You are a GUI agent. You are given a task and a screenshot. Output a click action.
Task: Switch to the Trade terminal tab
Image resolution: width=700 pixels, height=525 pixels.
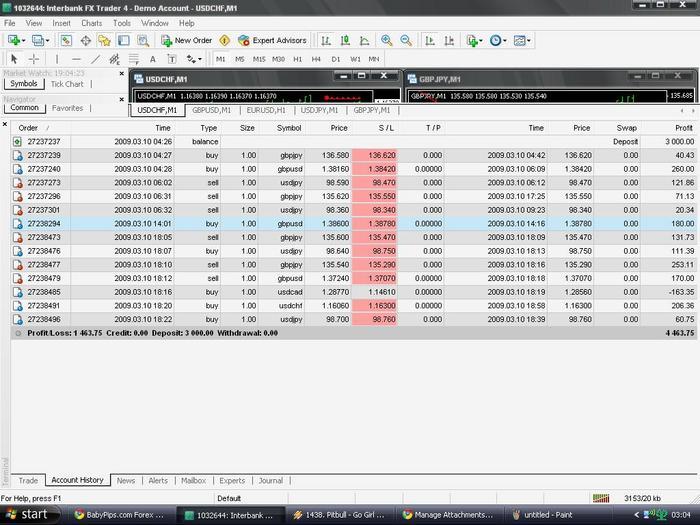click(28, 480)
